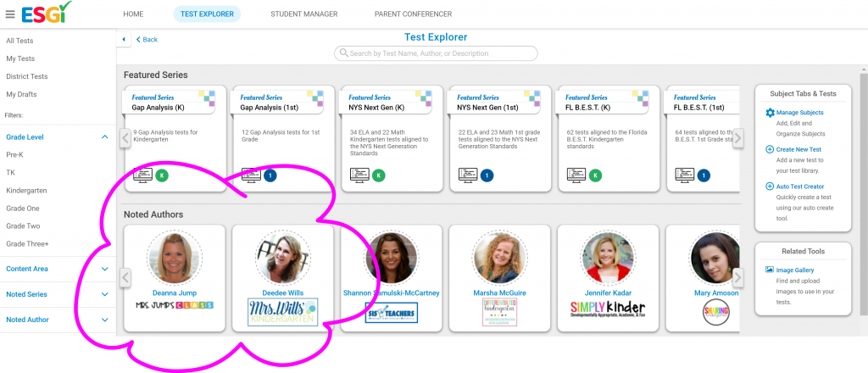Show previous Noted Authors

[x=125, y=278]
